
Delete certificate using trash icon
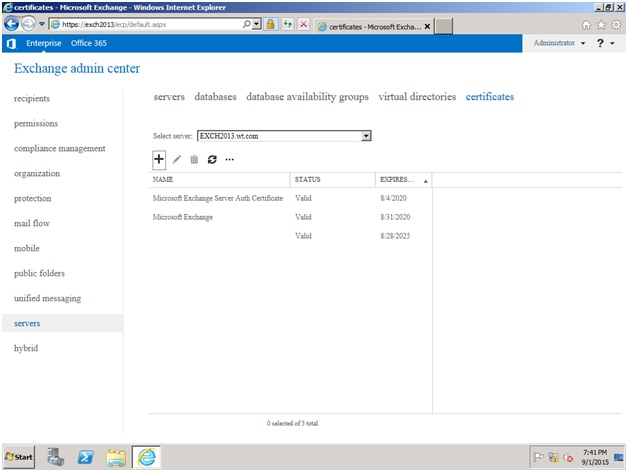[194, 159]
